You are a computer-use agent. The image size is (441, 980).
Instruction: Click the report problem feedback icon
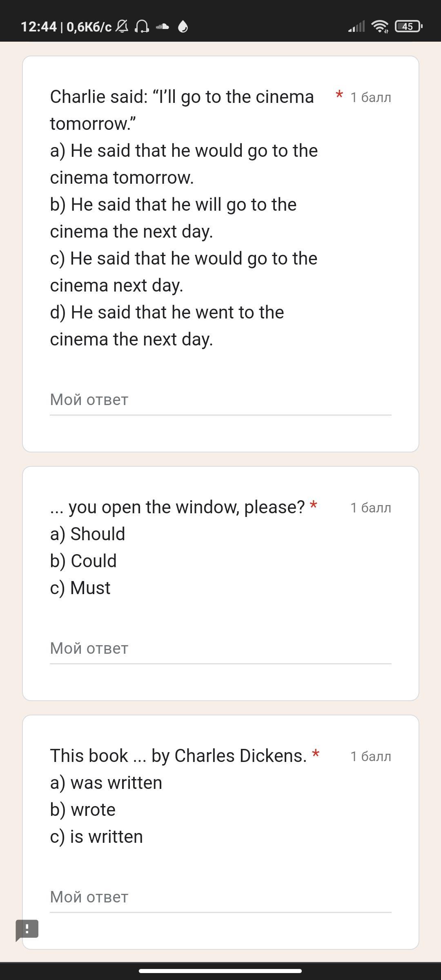[27, 930]
